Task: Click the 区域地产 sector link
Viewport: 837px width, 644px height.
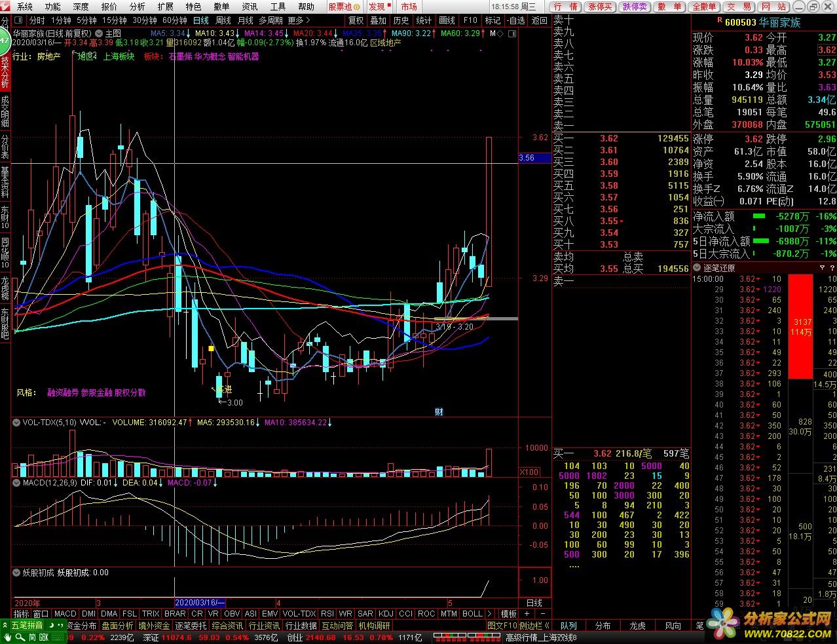Action: pyautogui.click(x=386, y=42)
